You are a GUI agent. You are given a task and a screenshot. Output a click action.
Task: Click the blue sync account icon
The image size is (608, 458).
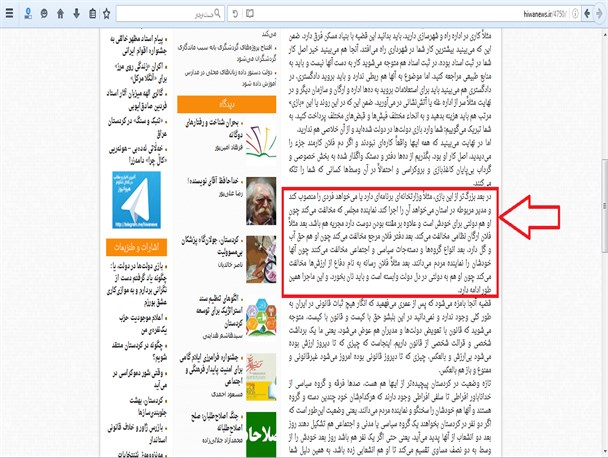point(27,14)
